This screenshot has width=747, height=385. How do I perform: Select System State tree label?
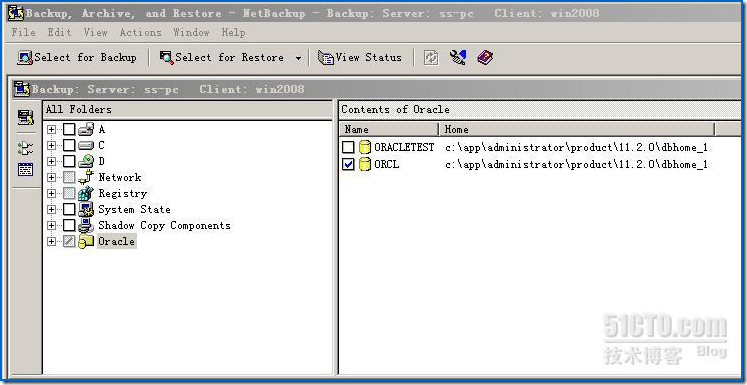coord(134,210)
